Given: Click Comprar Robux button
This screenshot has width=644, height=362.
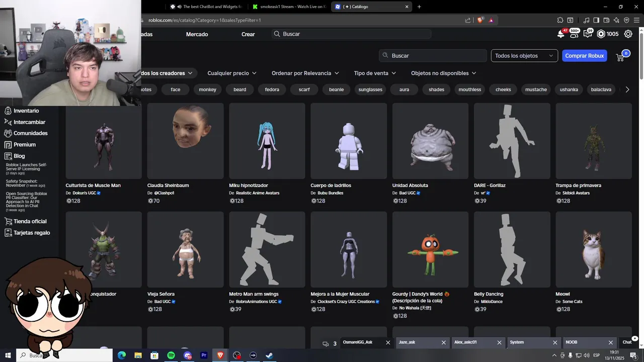Looking at the screenshot, I should [584, 56].
